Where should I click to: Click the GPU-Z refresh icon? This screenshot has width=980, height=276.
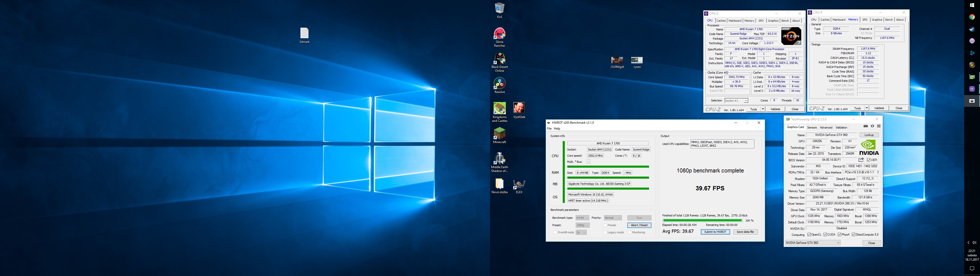pos(872,126)
